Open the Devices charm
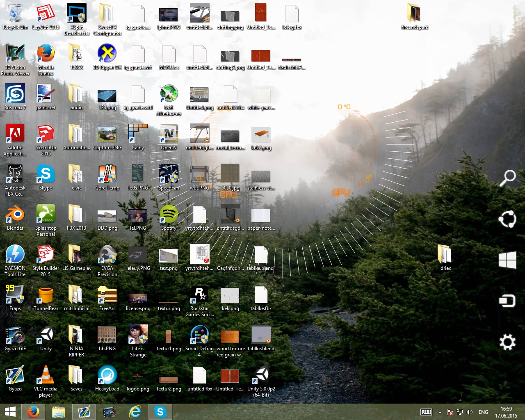525x420 pixels. pyautogui.click(x=507, y=301)
